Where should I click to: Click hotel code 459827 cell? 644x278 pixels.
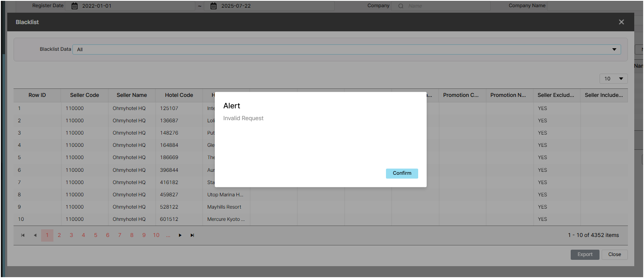tap(179, 195)
